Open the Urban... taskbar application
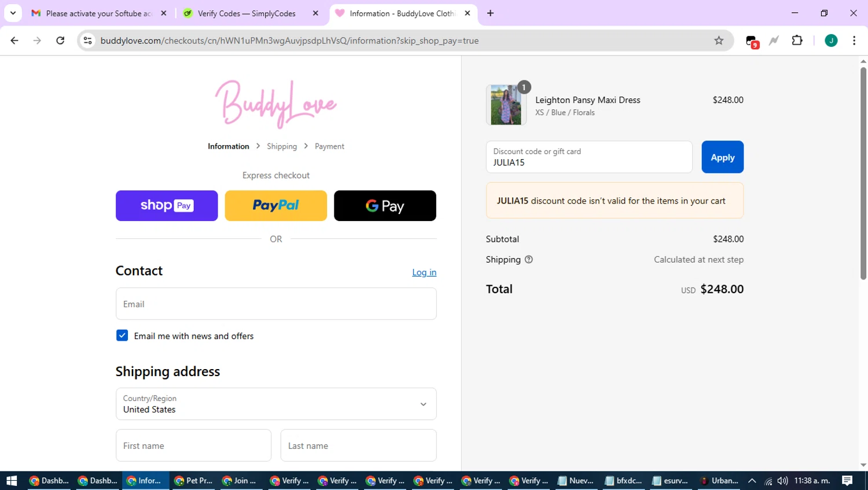 point(719,481)
